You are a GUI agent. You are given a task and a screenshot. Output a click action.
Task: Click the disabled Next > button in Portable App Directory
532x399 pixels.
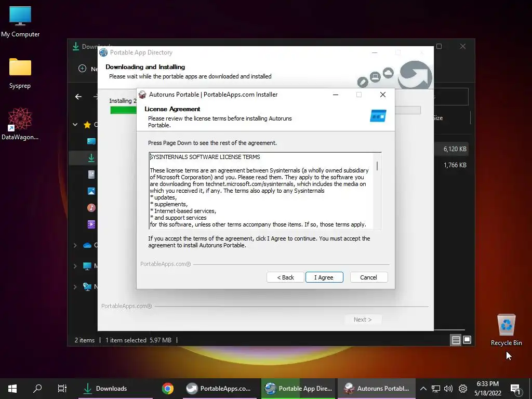pyautogui.click(x=363, y=320)
